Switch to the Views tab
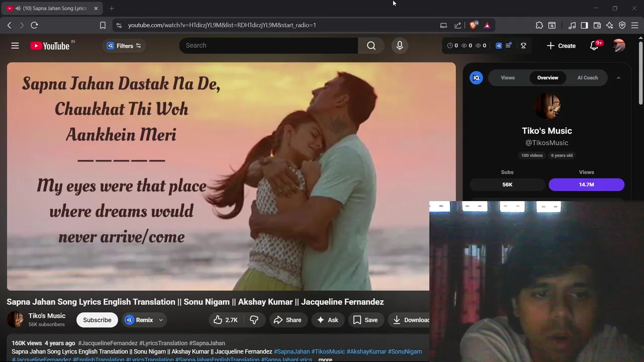The image size is (644, 362). (x=508, y=77)
